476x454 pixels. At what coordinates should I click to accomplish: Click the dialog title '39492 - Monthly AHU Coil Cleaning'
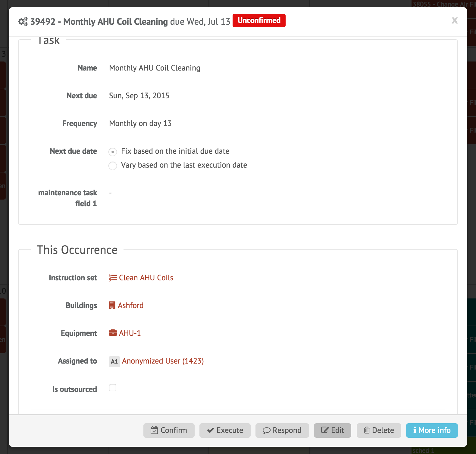(x=99, y=22)
